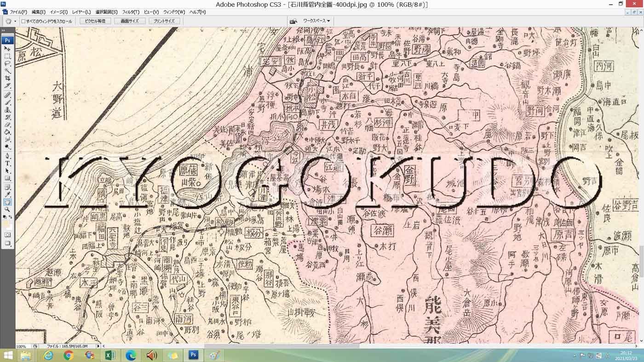Select the History Brush tool
The width and height of the screenshot is (644, 362).
(7, 117)
